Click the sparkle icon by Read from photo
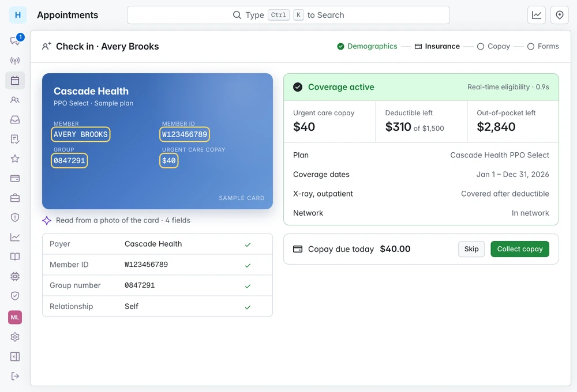This screenshot has height=392, width=577. [x=47, y=220]
